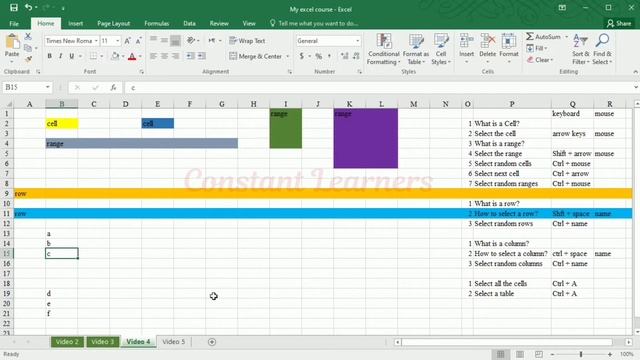The image size is (640, 360).
Task: Toggle Italic formatting
Action: (60, 56)
